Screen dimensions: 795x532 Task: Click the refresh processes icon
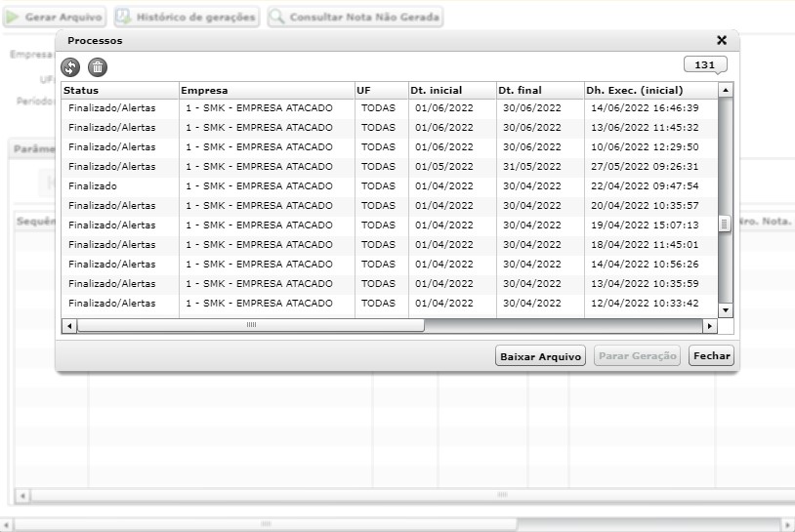[70, 67]
